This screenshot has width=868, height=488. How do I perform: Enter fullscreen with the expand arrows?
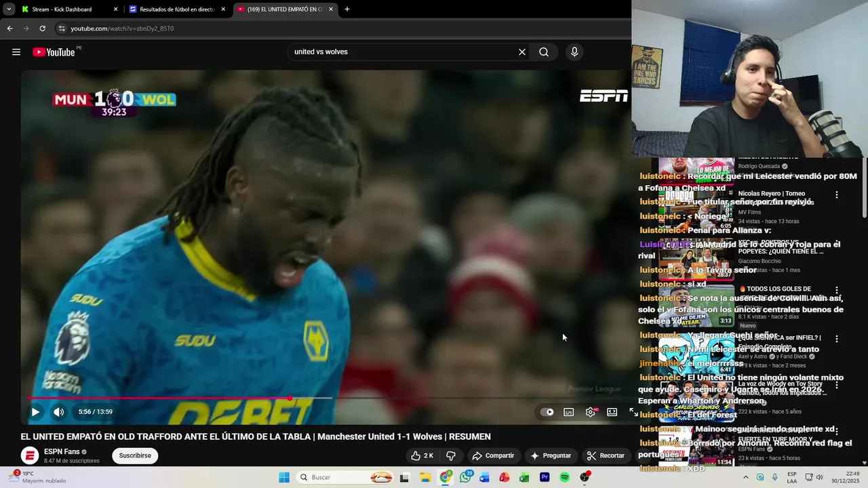click(x=633, y=411)
